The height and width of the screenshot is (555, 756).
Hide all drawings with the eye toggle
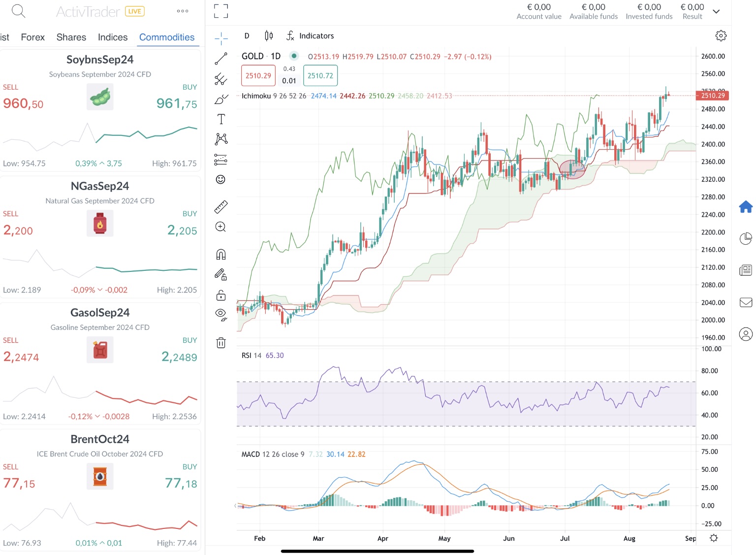point(220,314)
